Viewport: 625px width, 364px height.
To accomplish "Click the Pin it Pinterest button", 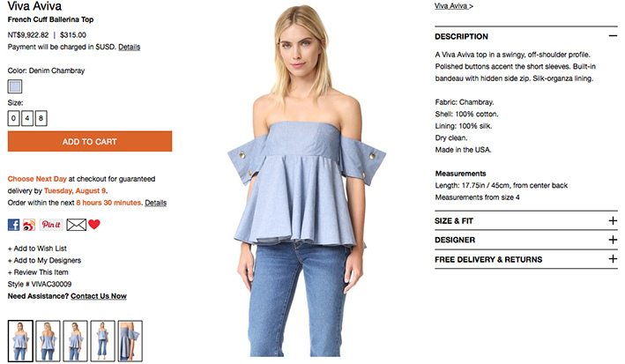I will pos(51,225).
